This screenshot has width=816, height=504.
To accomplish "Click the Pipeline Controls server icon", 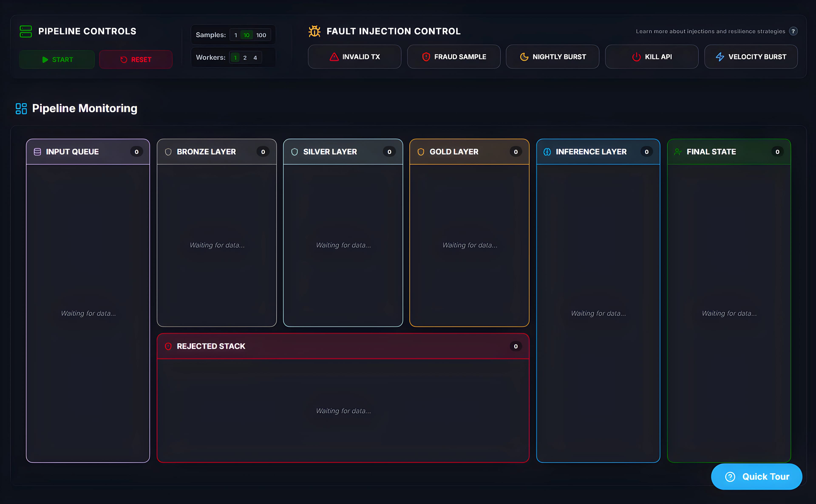I will coord(26,31).
